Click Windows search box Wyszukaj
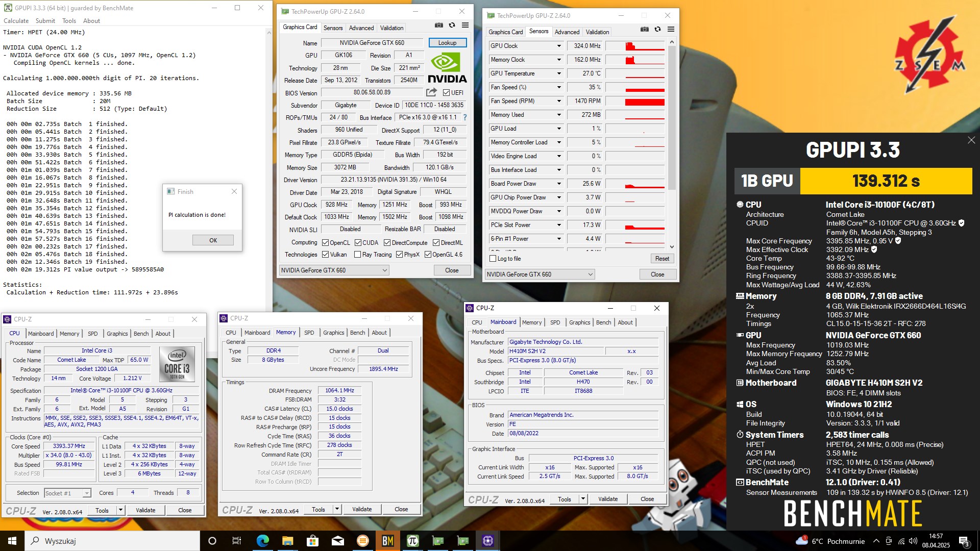Viewport: 980px width, 551px height. click(x=112, y=541)
